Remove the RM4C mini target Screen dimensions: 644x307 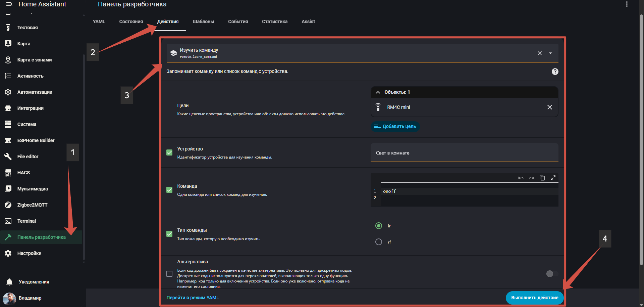click(549, 107)
